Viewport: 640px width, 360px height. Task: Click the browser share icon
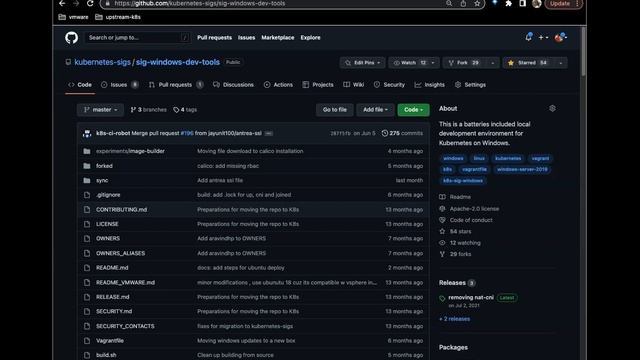(x=463, y=3)
